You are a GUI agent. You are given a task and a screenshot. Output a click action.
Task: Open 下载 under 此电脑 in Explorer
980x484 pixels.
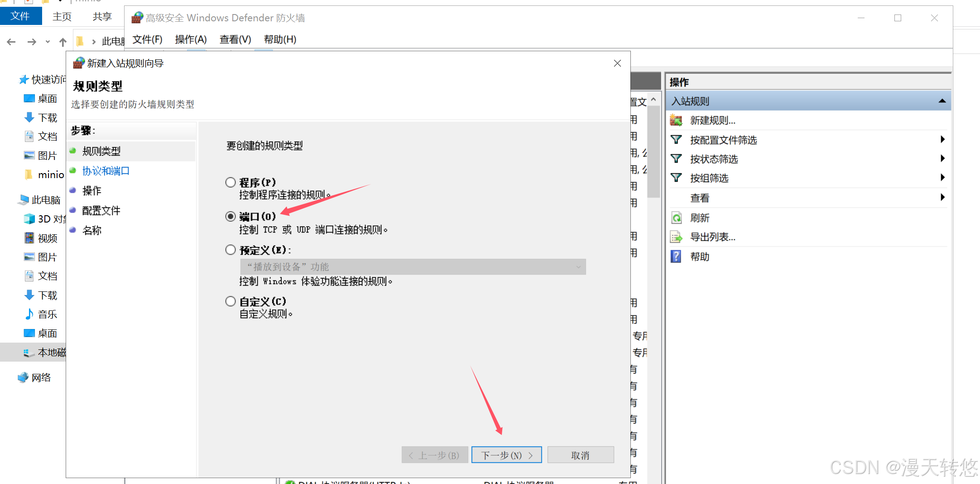(47, 295)
